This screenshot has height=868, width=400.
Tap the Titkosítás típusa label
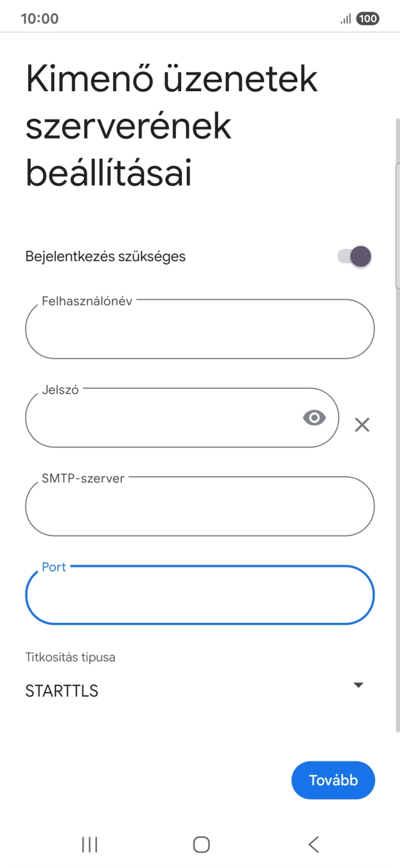70,657
